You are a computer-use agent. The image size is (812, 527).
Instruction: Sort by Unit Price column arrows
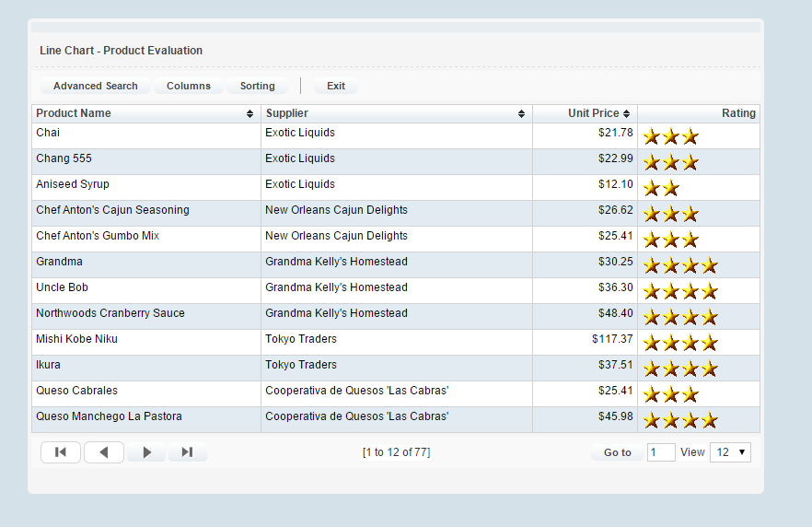[x=627, y=114]
